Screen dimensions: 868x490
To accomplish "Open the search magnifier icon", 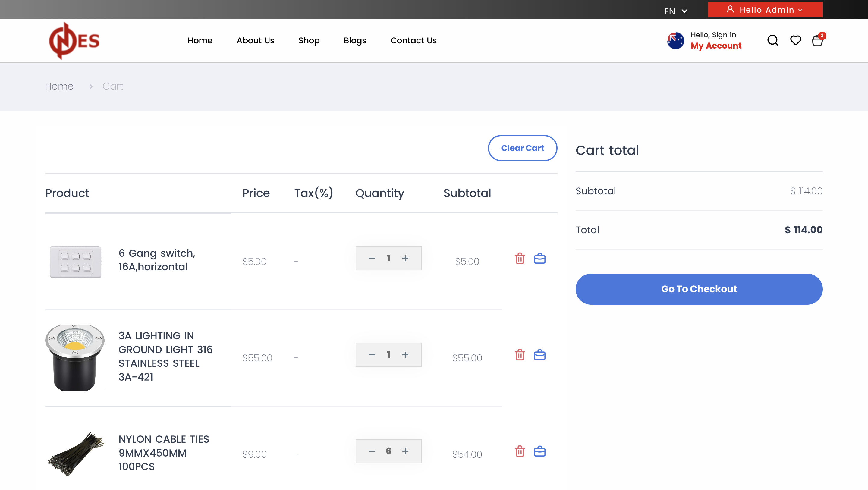I will pyautogui.click(x=773, y=40).
